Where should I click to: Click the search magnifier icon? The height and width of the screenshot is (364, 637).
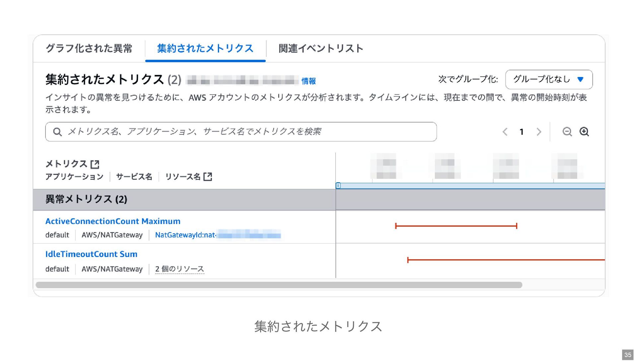pos(57,132)
